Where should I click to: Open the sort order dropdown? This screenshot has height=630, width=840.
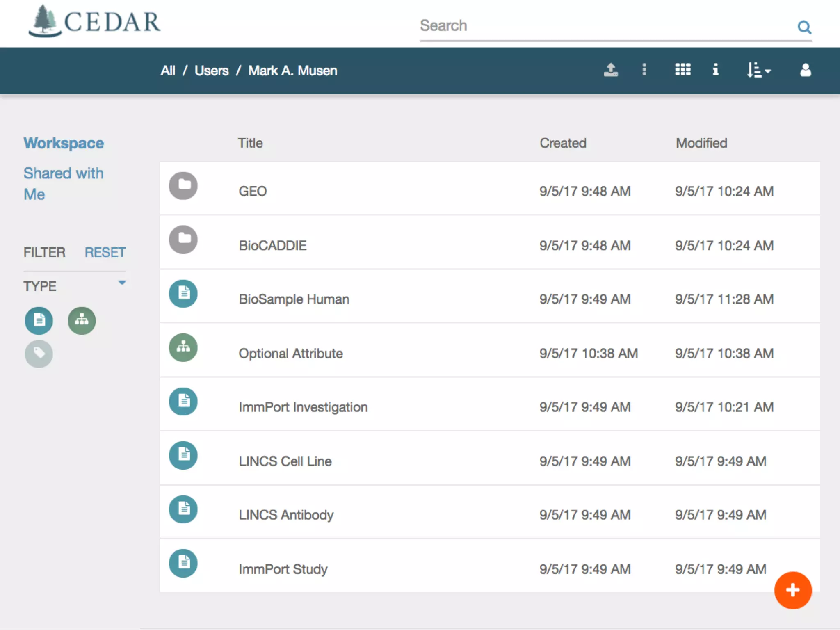point(758,70)
